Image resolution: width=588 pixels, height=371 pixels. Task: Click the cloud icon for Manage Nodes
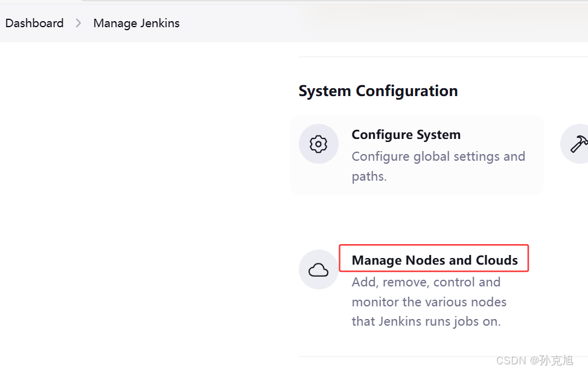coord(318,269)
